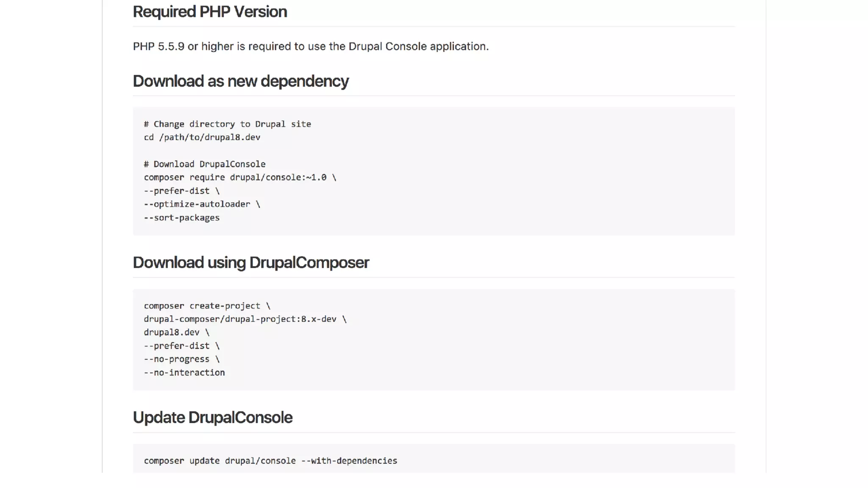Click the --sort-packages option line
The image size is (868, 488).
(x=181, y=218)
